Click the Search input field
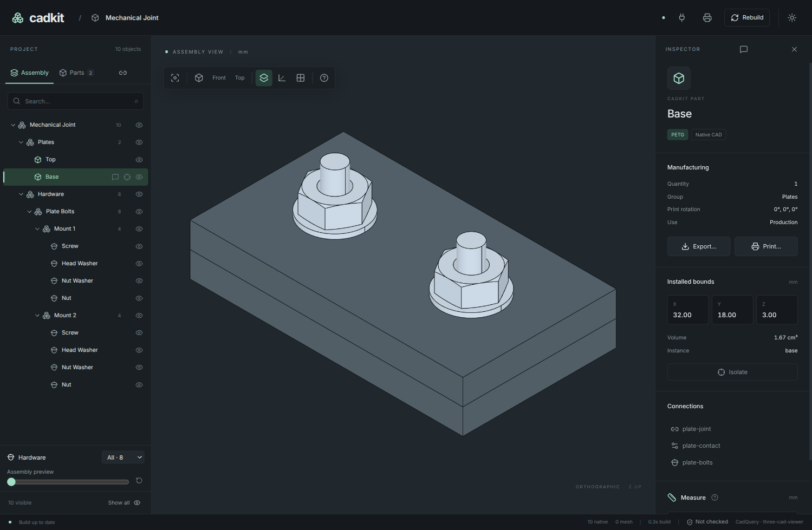This screenshot has width=812, height=530. pyautogui.click(x=76, y=101)
